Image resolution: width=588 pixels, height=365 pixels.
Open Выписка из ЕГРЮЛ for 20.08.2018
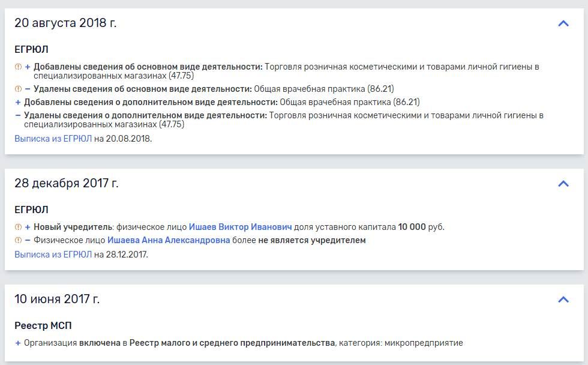53,139
